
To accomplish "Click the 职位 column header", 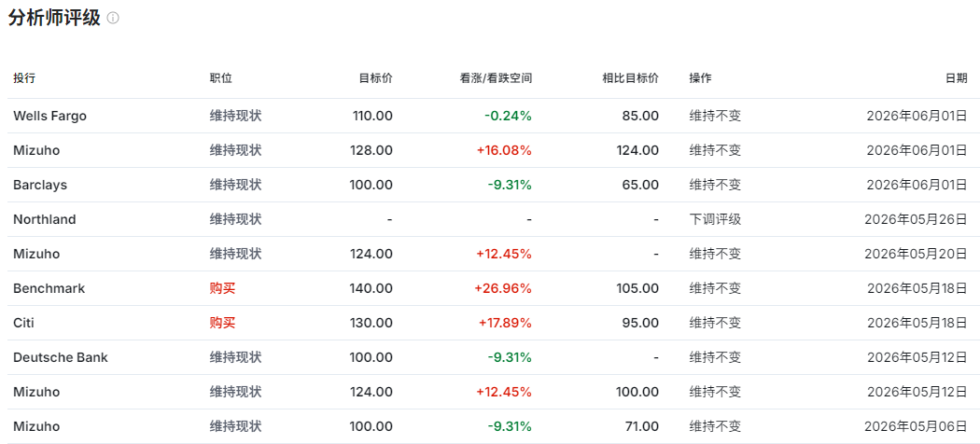I will coord(220,78).
